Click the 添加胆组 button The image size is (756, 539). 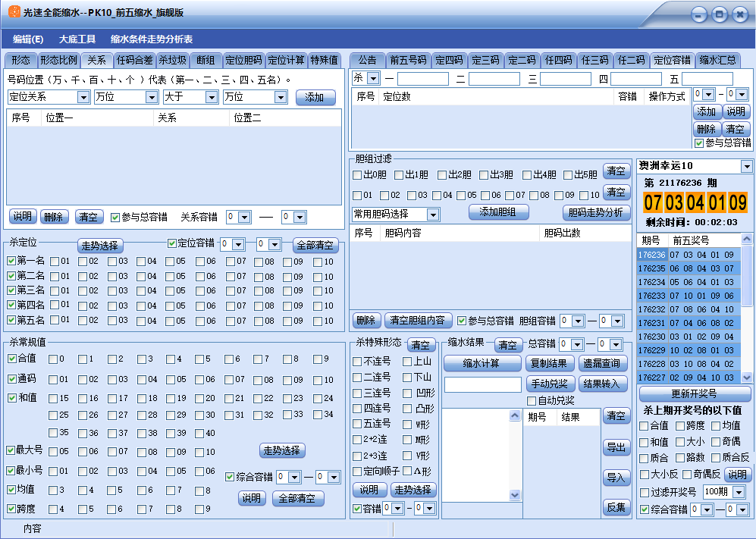tap(498, 212)
